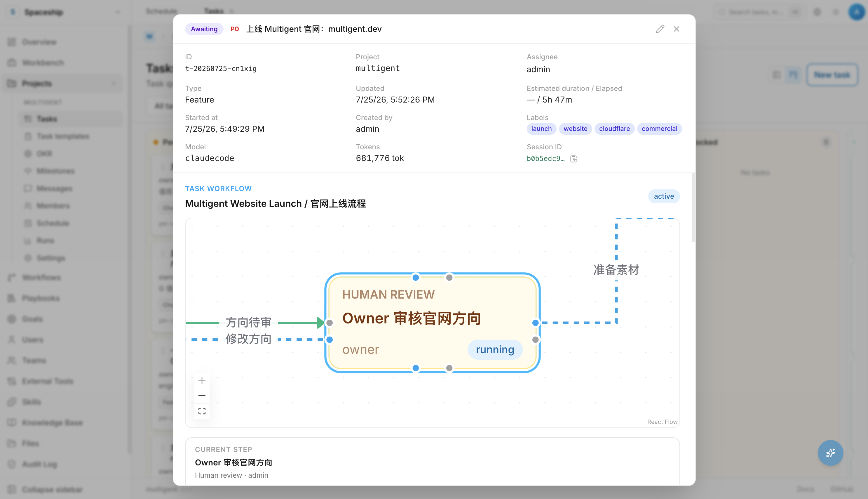The height and width of the screenshot is (499, 868).
Task: Copy the session ID with clipboard icon
Action: 574,159
